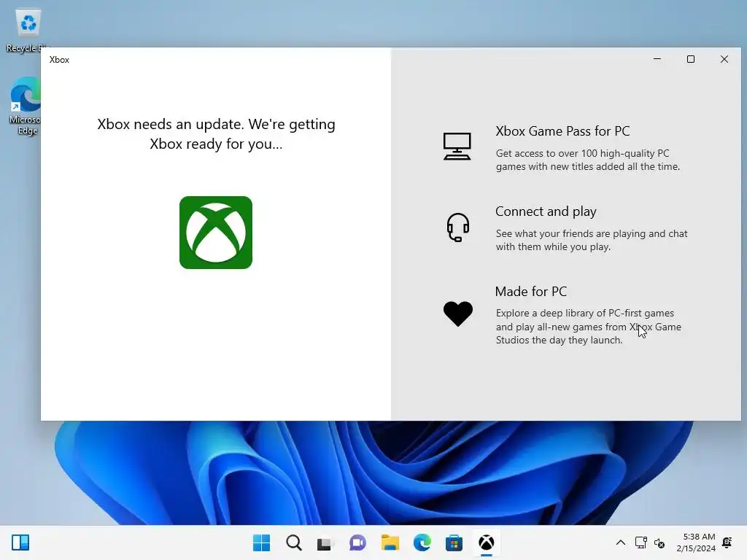This screenshot has height=560, width=747.
Task: Show hidden system tray icons
Action: [x=620, y=542]
